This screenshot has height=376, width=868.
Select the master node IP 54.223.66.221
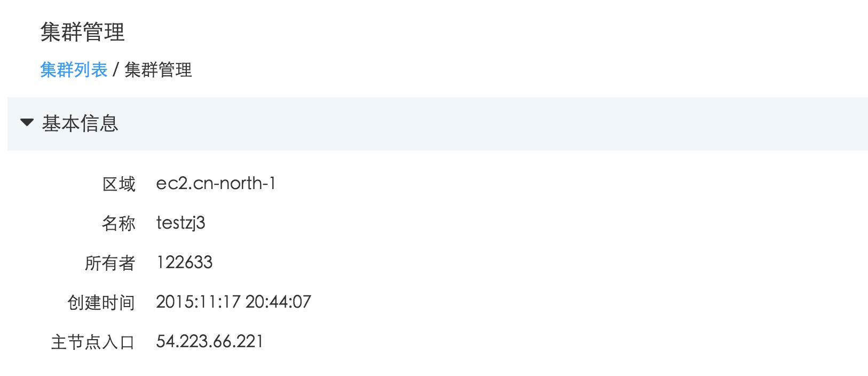coord(210,341)
